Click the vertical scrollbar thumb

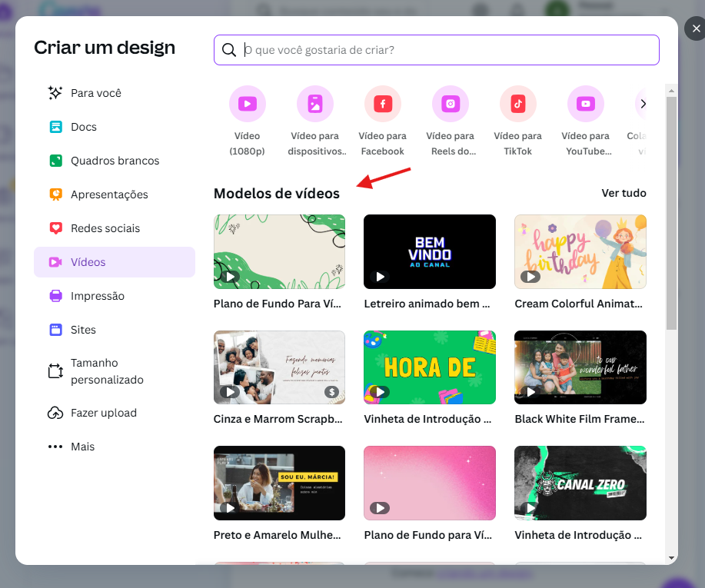[x=671, y=213]
